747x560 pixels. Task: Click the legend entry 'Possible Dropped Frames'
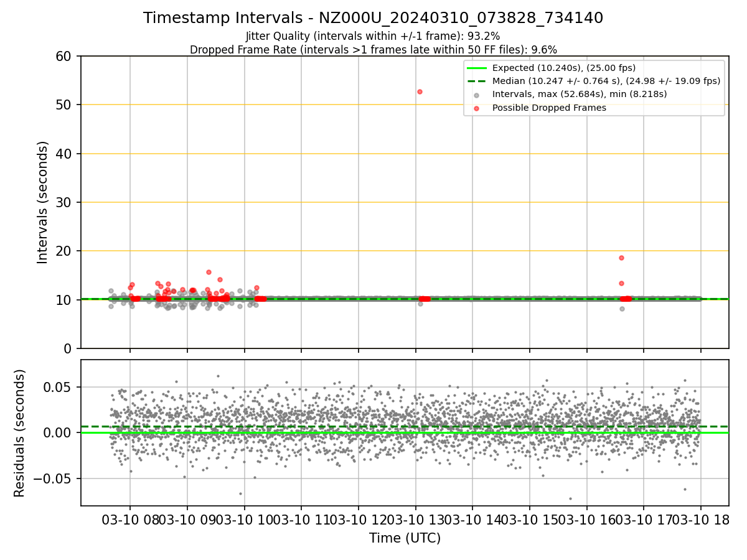click(x=549, y=108)
